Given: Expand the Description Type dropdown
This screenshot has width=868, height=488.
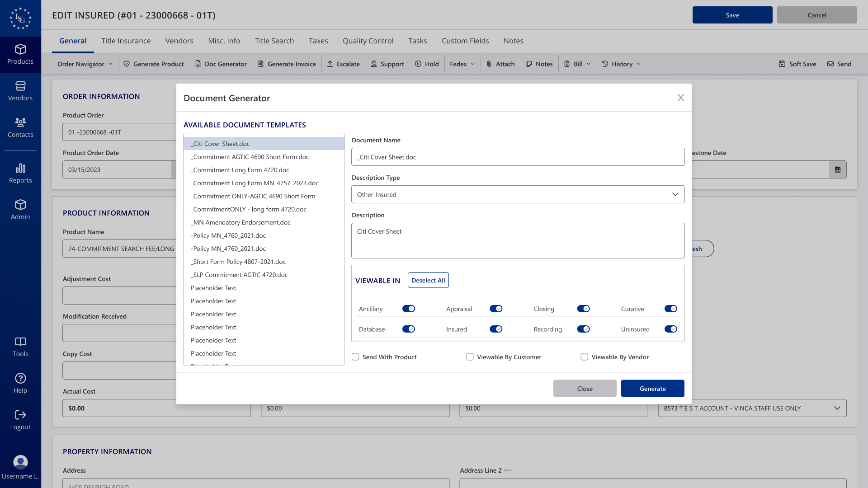Looking at the screenshot, I should [x=518, y=194].
